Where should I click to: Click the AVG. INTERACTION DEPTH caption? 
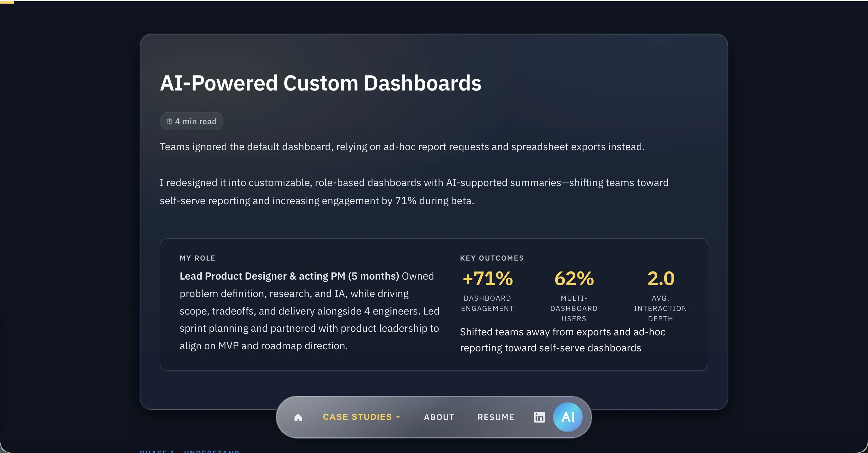pos(660,308)
